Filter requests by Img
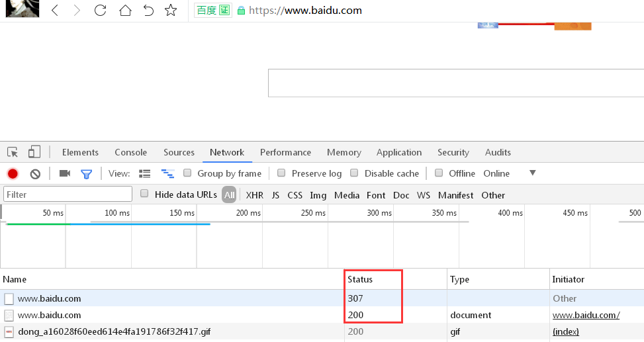 (x=318, y=195)
